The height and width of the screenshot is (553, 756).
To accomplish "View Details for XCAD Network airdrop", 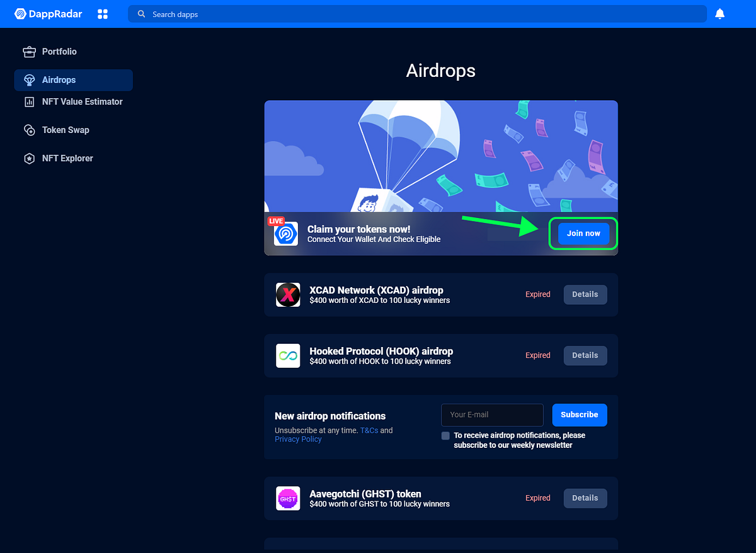I will 585,295.
